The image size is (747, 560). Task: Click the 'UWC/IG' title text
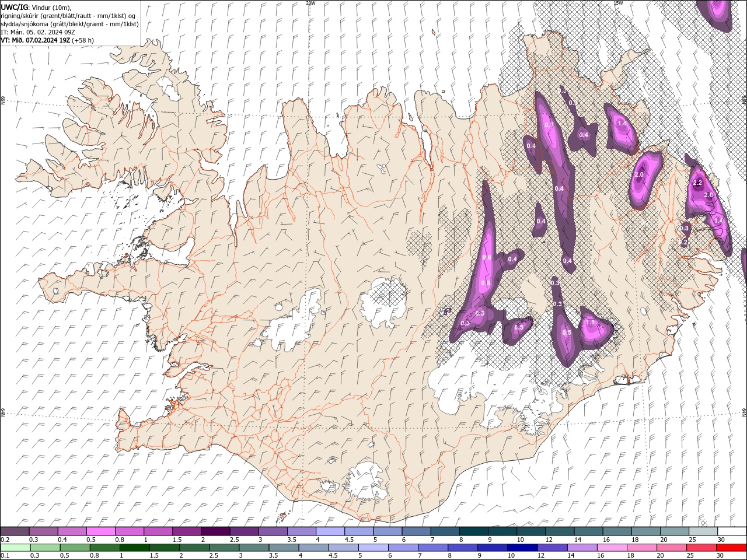15,6
